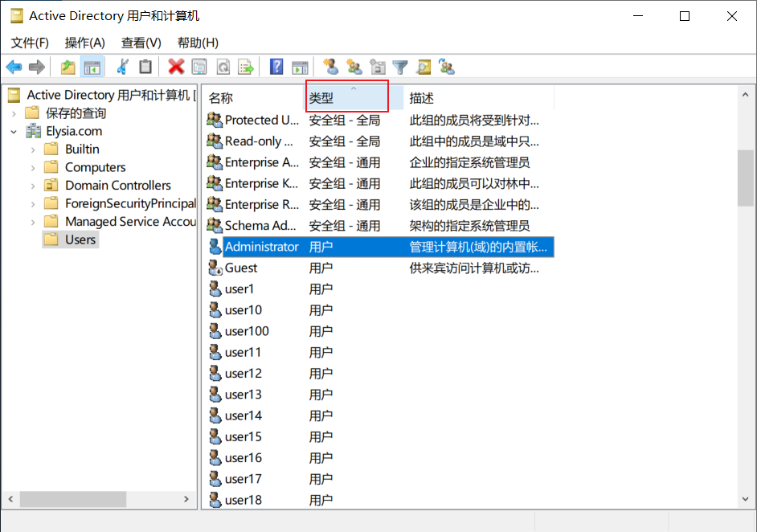Select the Computers folder in tree
Viewport: 757px width, 532px height.
[x=95, y=167]
